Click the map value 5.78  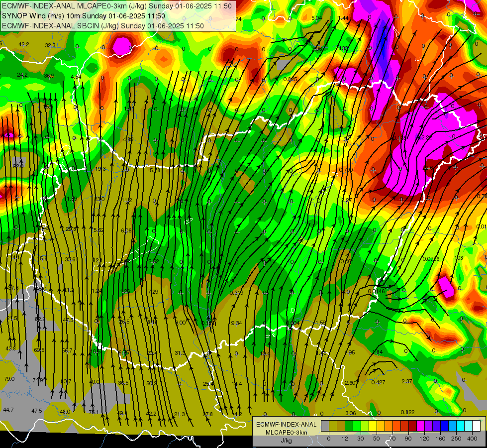[x=155, y=170]
